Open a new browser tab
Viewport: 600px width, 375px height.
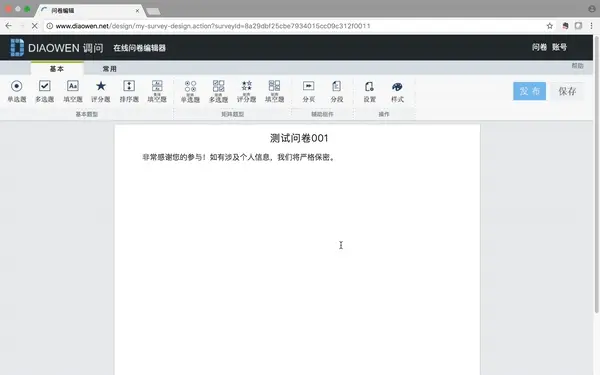point(153,11)
